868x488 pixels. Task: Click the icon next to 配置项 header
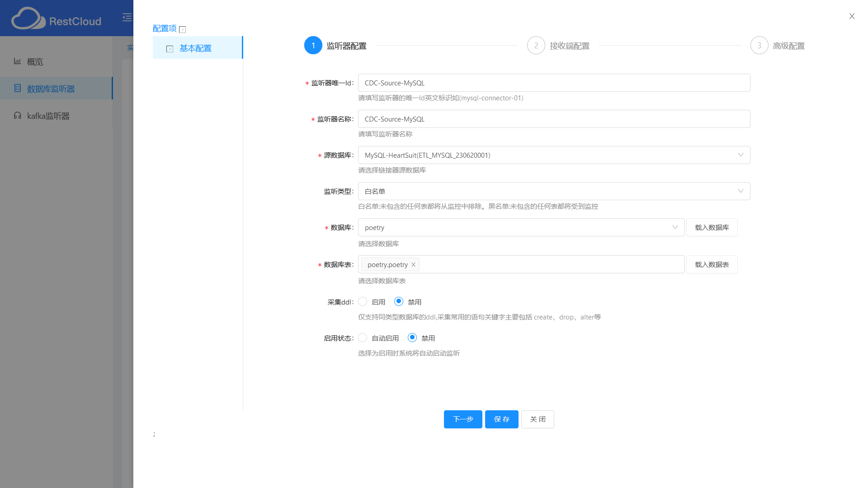click(x=183, y=29)
